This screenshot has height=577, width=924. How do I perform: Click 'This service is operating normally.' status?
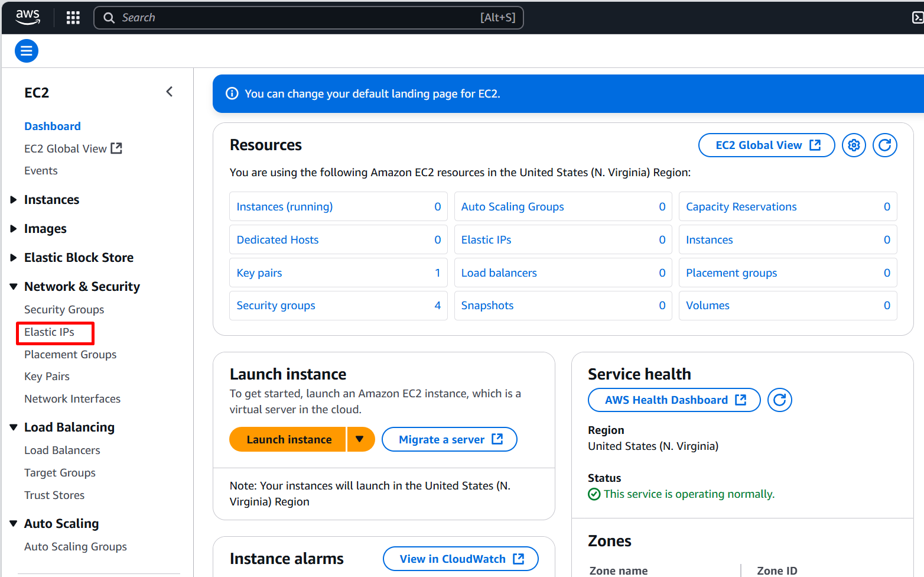(x=689, y=494)
